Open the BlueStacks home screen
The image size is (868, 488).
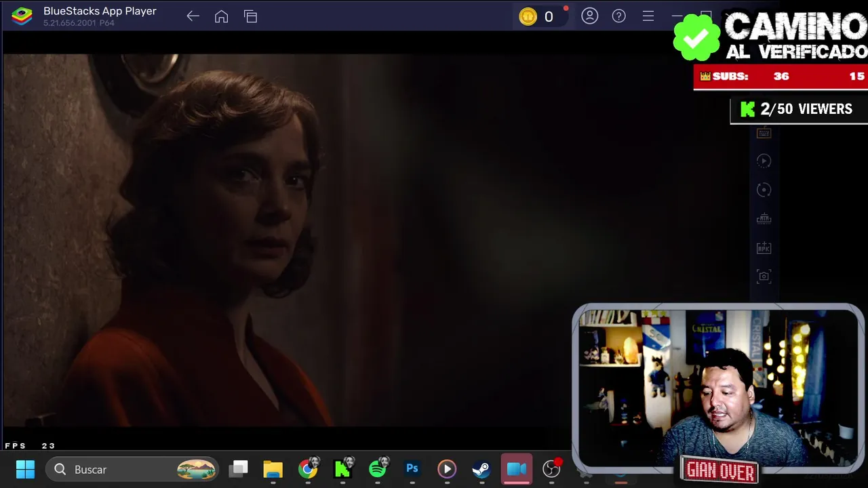(x=221, y=16)
